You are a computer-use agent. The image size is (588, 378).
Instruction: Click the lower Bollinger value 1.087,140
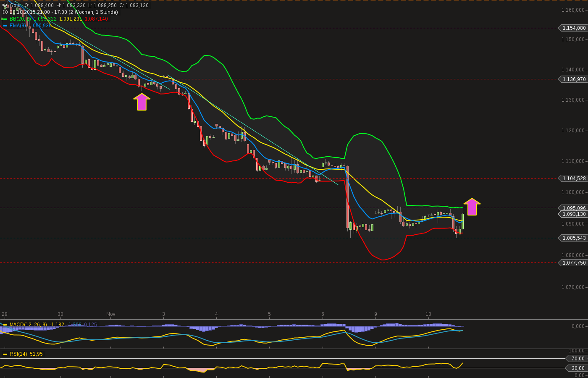96,19
